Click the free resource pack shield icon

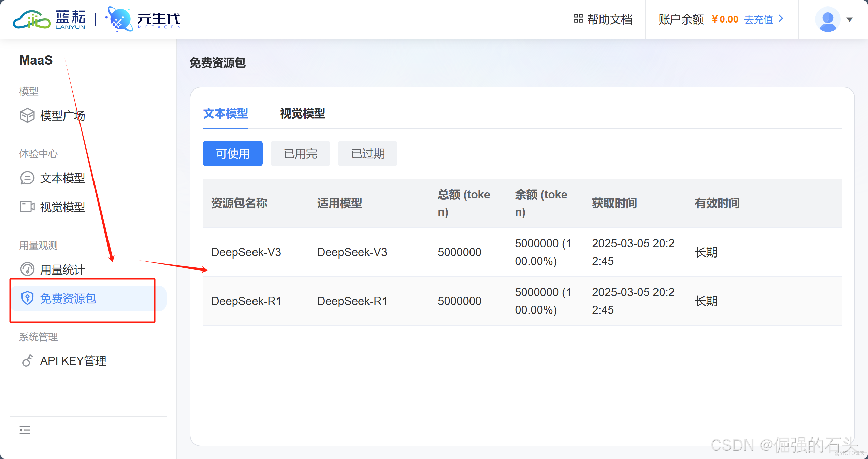pyautogui.click(x=27, y=298)
